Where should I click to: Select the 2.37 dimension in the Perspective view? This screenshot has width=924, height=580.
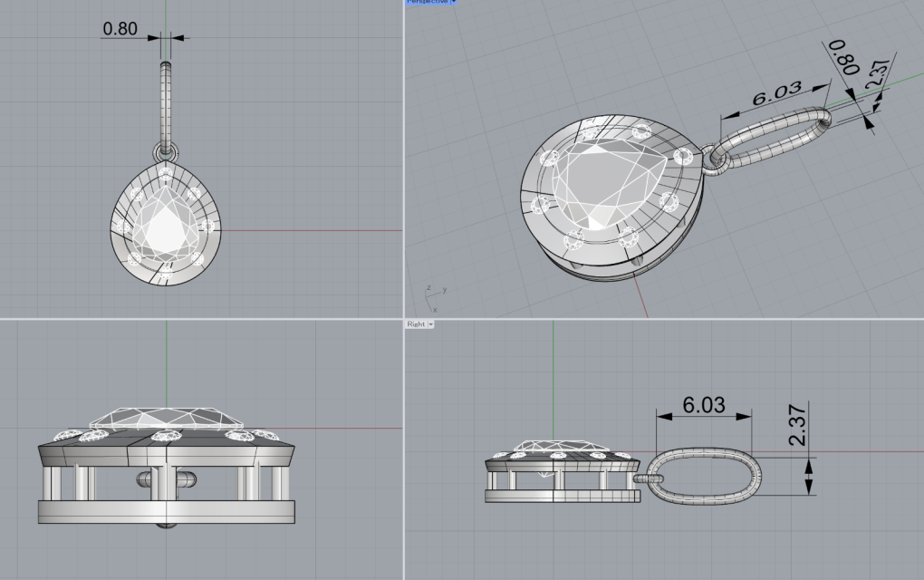pyautogui.click(x=877, y=75)
